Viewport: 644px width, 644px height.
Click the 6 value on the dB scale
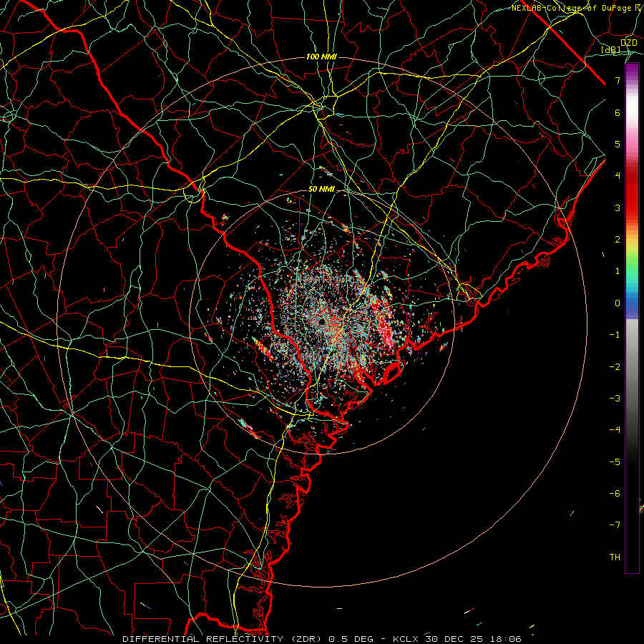[618, 112]
